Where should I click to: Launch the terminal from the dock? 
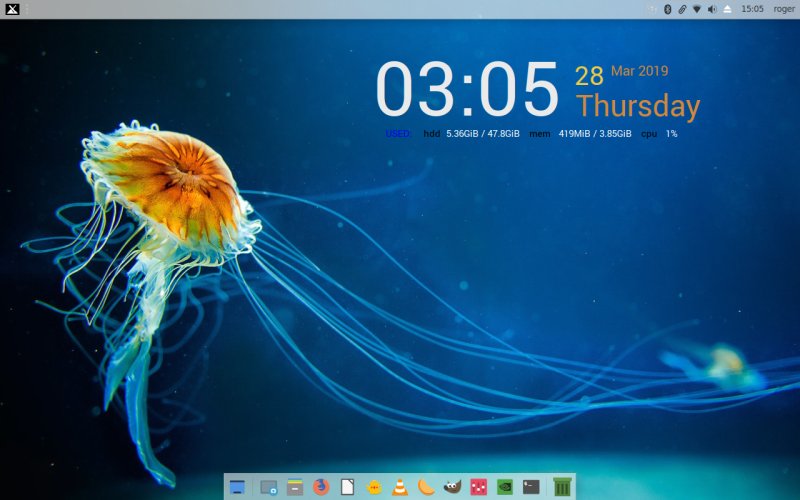coord(531,487)
